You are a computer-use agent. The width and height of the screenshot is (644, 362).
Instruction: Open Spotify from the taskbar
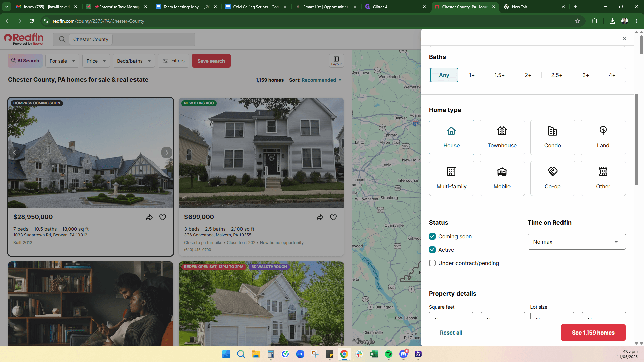point(388,354)
